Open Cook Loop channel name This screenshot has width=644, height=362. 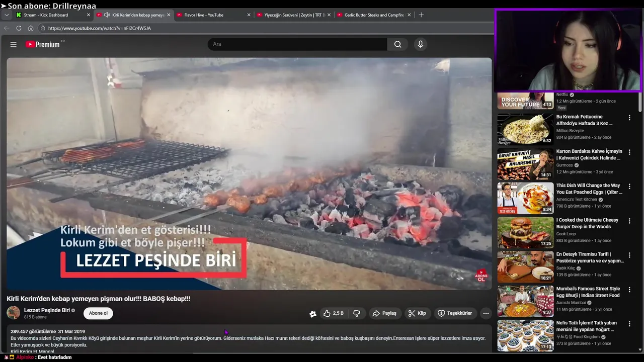[x=566, y=234]
